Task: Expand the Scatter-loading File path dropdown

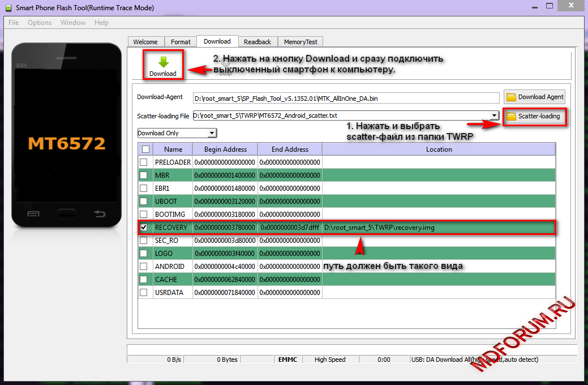Action: coord(494,115)
